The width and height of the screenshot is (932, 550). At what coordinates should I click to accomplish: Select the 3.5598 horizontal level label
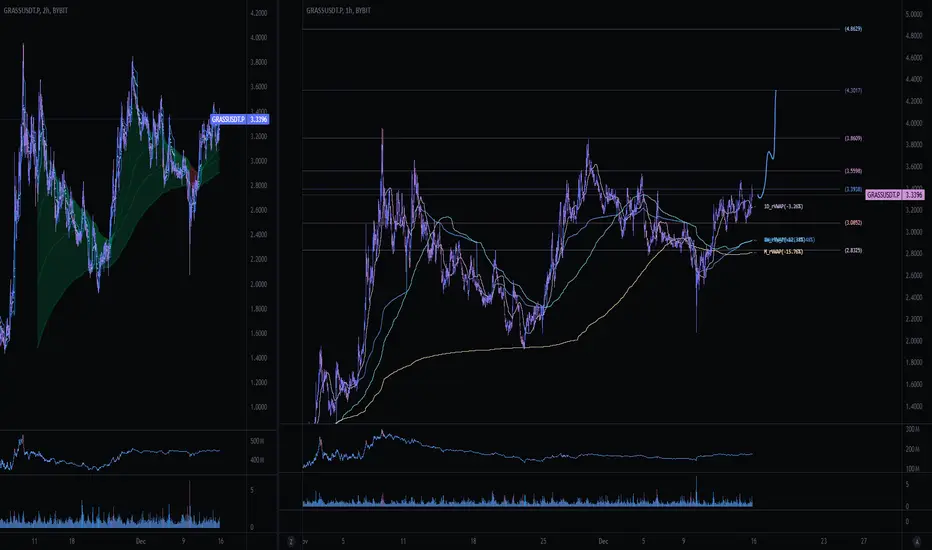click(853, 171)
